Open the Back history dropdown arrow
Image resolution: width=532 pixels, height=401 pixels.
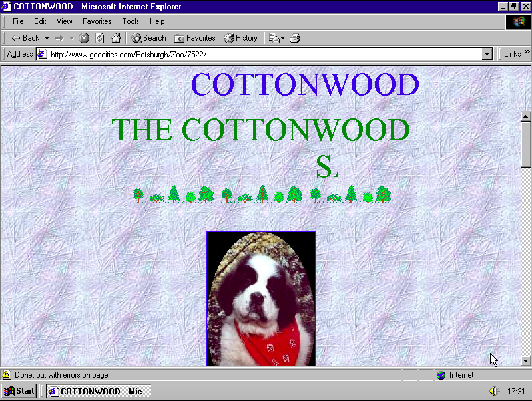[x=47, y=39]
